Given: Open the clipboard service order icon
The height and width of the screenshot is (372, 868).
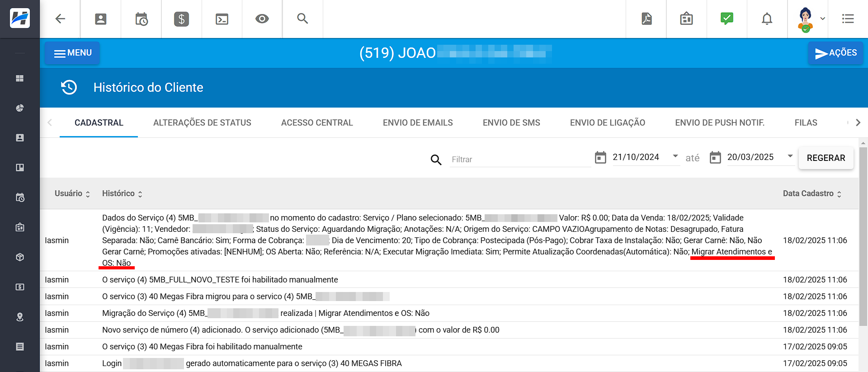Looking at the screenshot, I should [686, 19].
